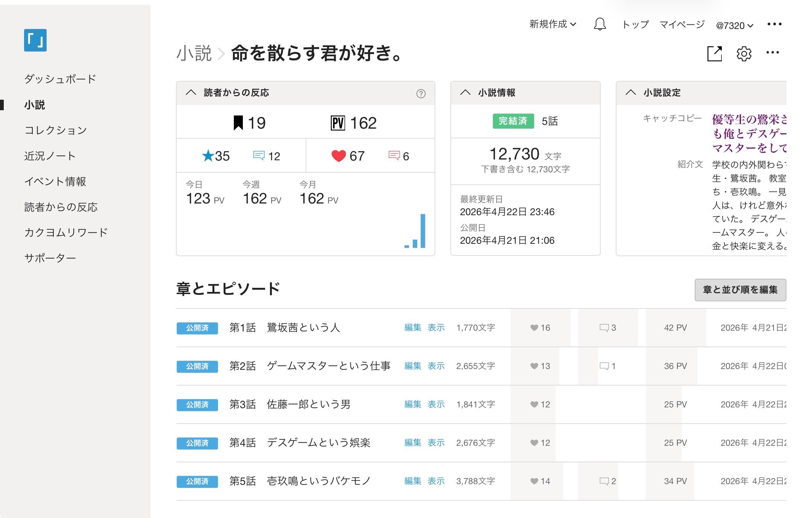Click the comment icon for 第5話

[x=604, y=481]
